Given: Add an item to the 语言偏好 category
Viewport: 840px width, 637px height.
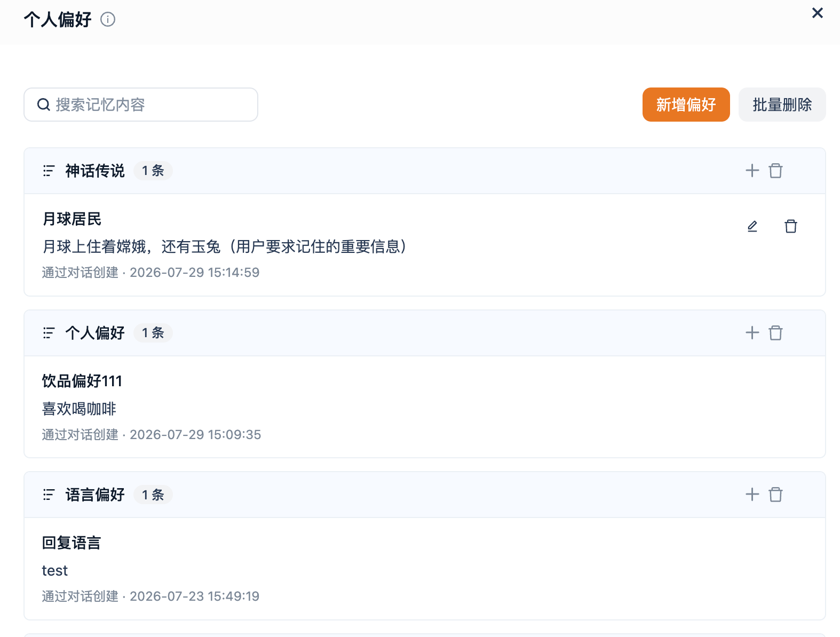Looking at the screenshot, I should 752,495.
